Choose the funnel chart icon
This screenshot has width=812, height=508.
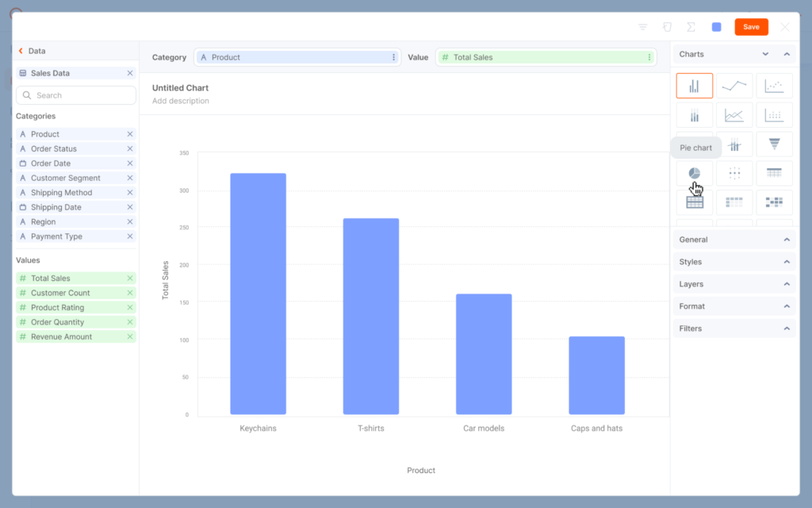pos(774,144)
